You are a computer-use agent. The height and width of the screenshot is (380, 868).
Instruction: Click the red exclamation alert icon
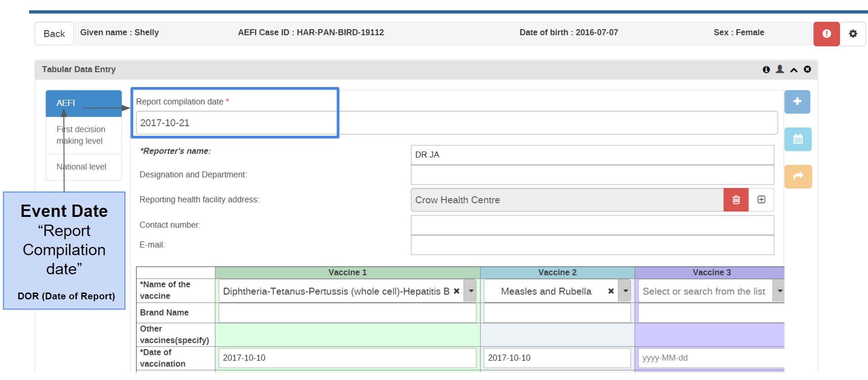point(826,34)
